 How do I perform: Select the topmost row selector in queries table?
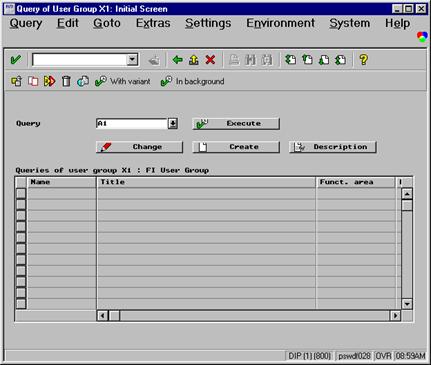click(21, 193)
